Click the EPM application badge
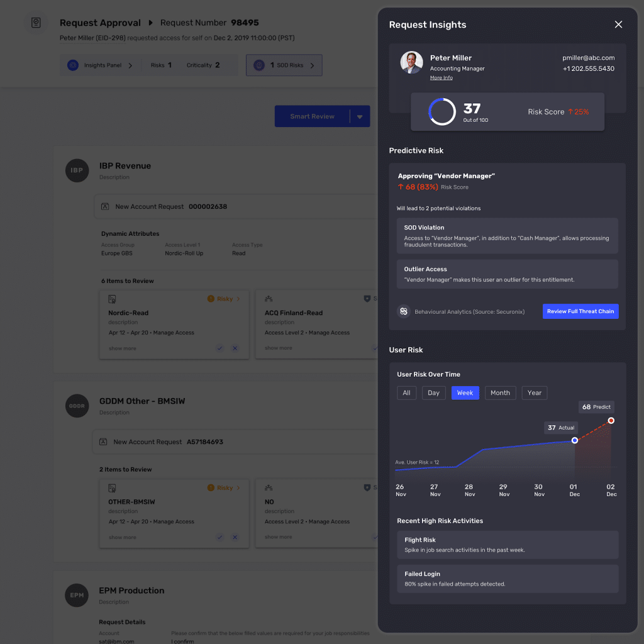This screenshot has height=644, width=644. (x=77, y=595)
